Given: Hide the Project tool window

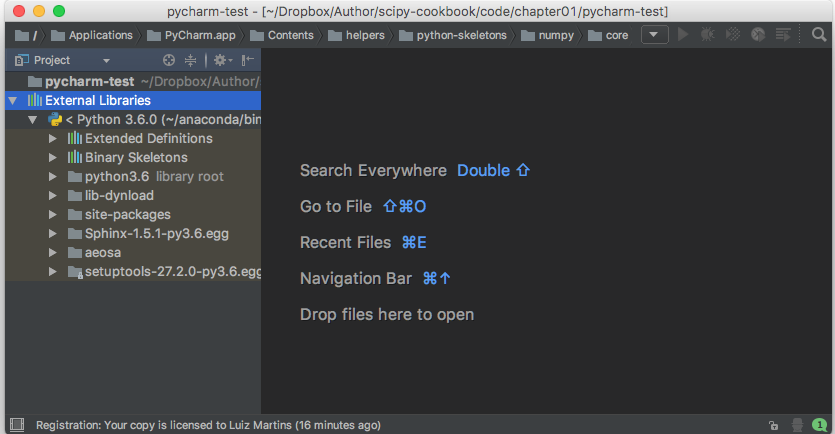Looking at the screenshot, I should click(247, 60).
